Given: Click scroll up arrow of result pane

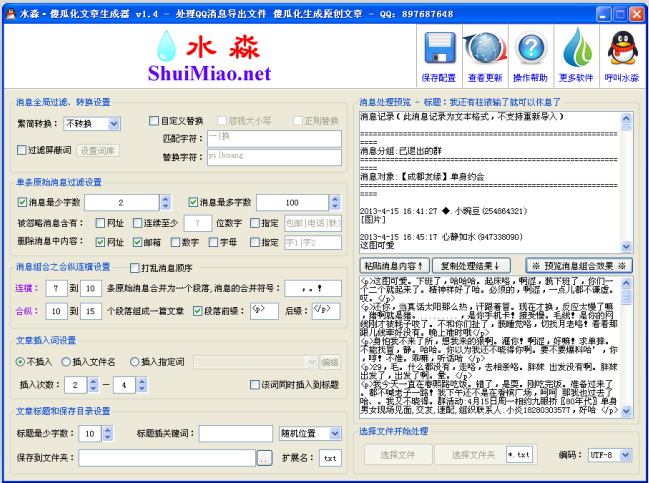Looking at the screenshot, I should pos(626,283).
